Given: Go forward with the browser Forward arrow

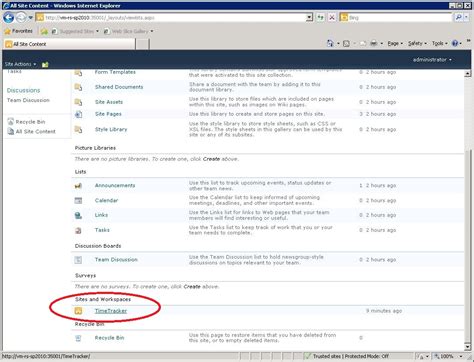Looking at the screenshot, I should click(21, 17).
